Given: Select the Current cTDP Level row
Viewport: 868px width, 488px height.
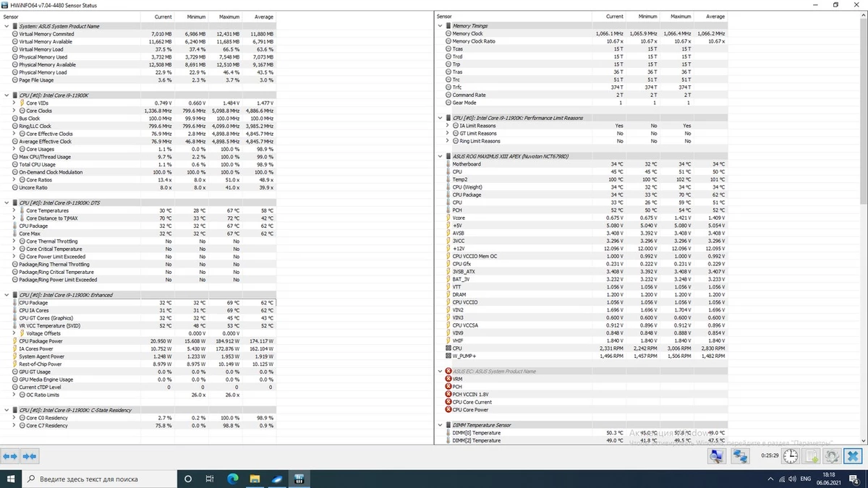Looking at the screenshot, I should (141, 388).
